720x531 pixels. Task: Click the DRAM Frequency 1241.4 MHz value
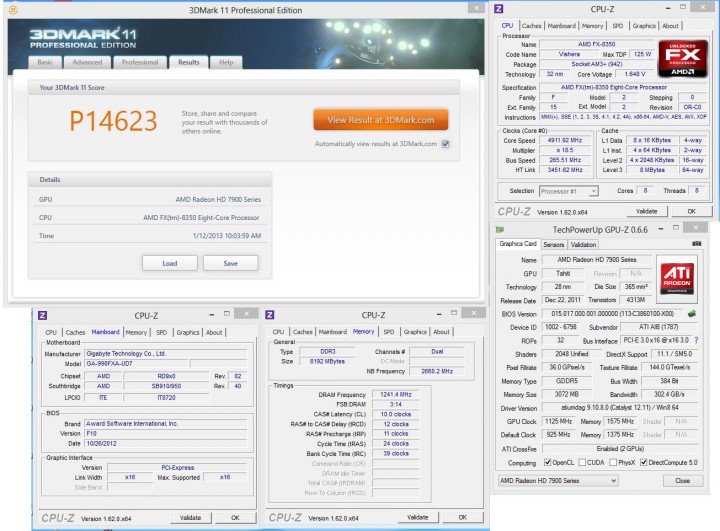396,394
